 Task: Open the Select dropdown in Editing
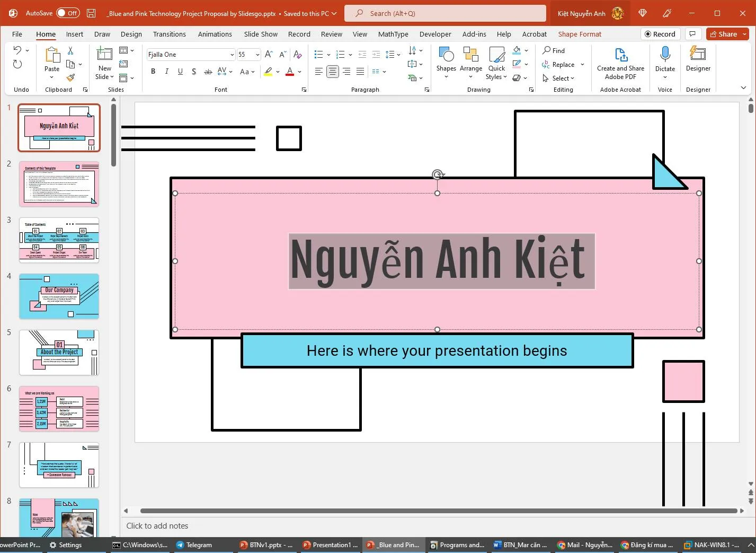563,78
